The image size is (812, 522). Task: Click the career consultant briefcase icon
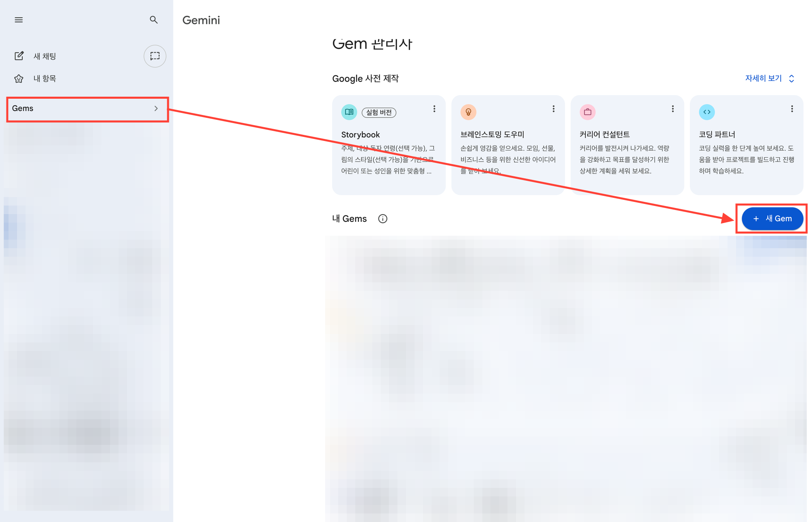pos(587,112)
